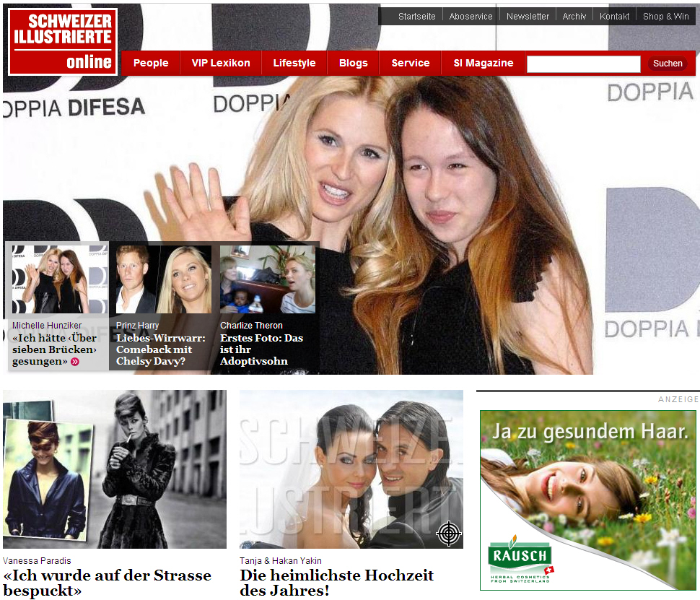
Task: Open «Ich hätte ‹Über sieben Brücken› gesungen» headline
Action: click(54, 349)
